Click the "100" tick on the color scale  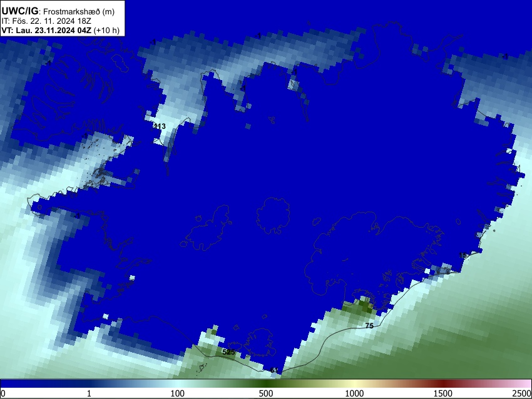(178, 393)
